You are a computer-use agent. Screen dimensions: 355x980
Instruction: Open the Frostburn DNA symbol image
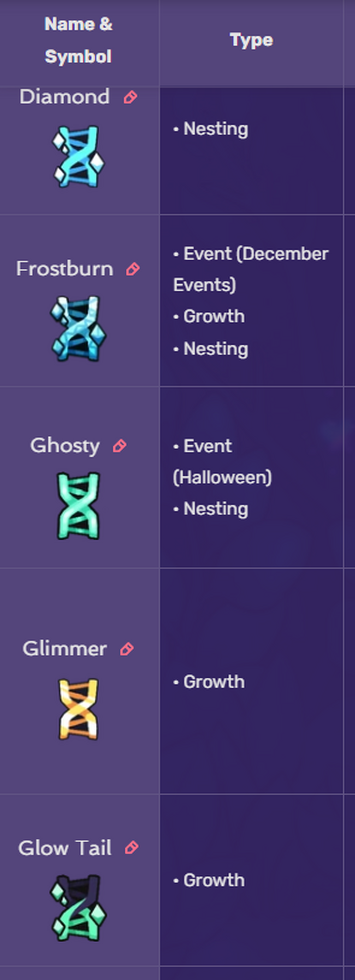click(78, 328)
